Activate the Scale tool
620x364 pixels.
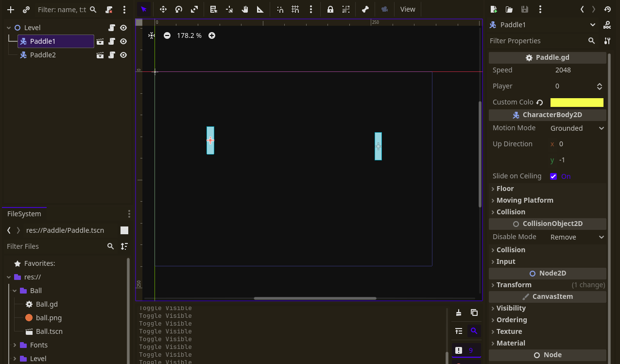195,9
